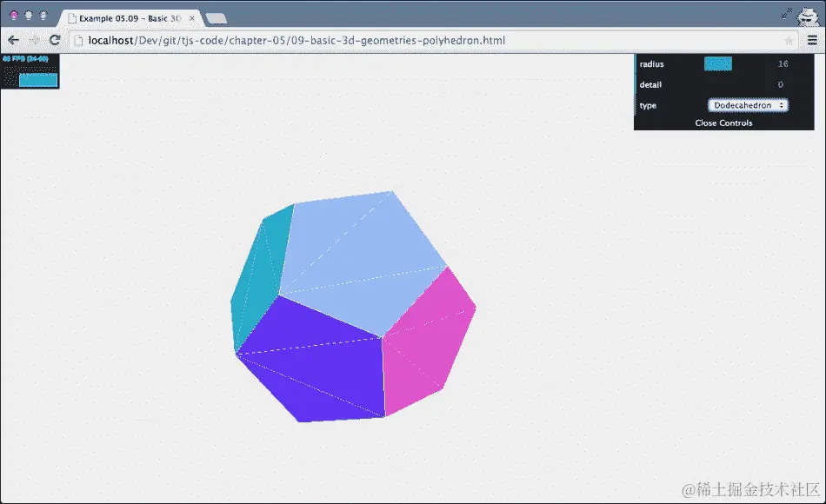
Task: Click the FPS statistics counter widget
Action: 30,70
